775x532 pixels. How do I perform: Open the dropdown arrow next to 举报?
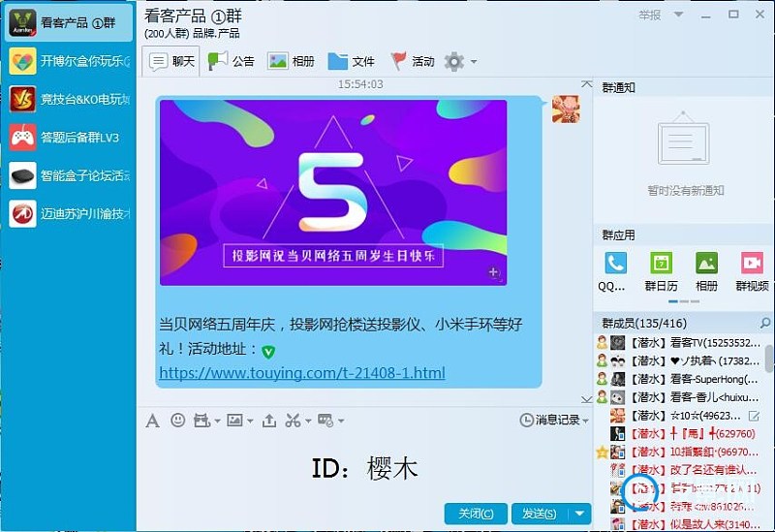point(679,15)
